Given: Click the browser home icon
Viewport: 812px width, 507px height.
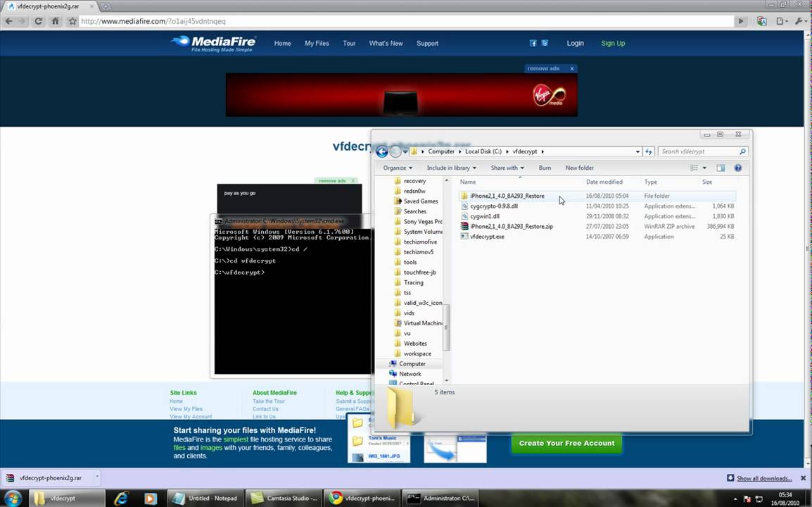Looking at the screenshot, I should coord(56,21).
